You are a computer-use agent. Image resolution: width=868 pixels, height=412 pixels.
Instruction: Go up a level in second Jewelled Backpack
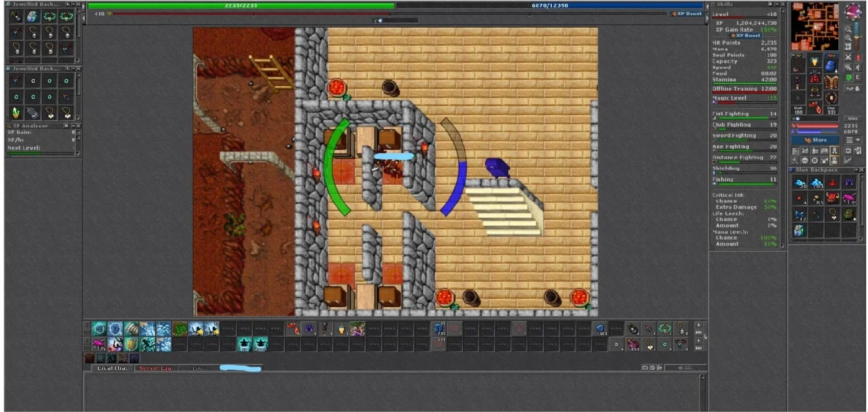[x=68, y=69]
